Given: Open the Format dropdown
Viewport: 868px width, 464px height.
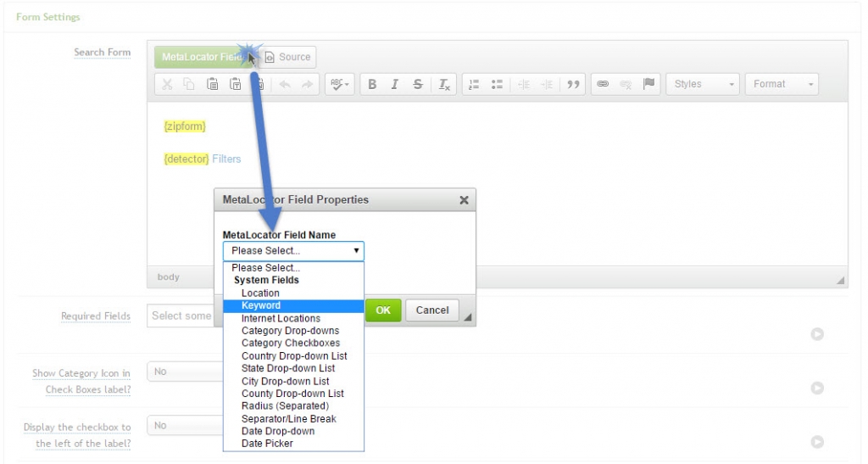Looking at the screenshot, I should point(782,84).
